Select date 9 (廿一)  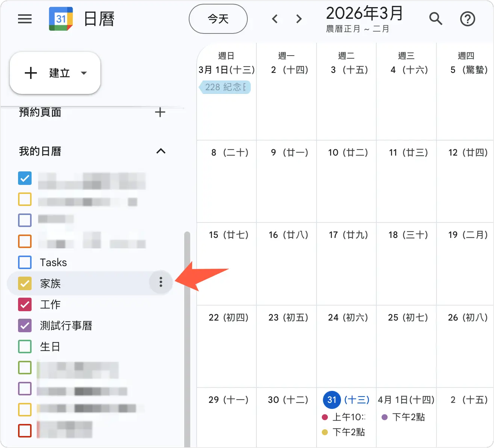click(x=289, y=153)
